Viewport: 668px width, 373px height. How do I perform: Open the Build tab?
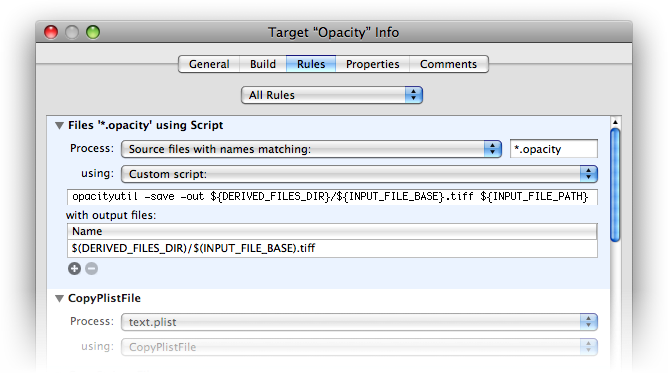click(x=262, y=64)
